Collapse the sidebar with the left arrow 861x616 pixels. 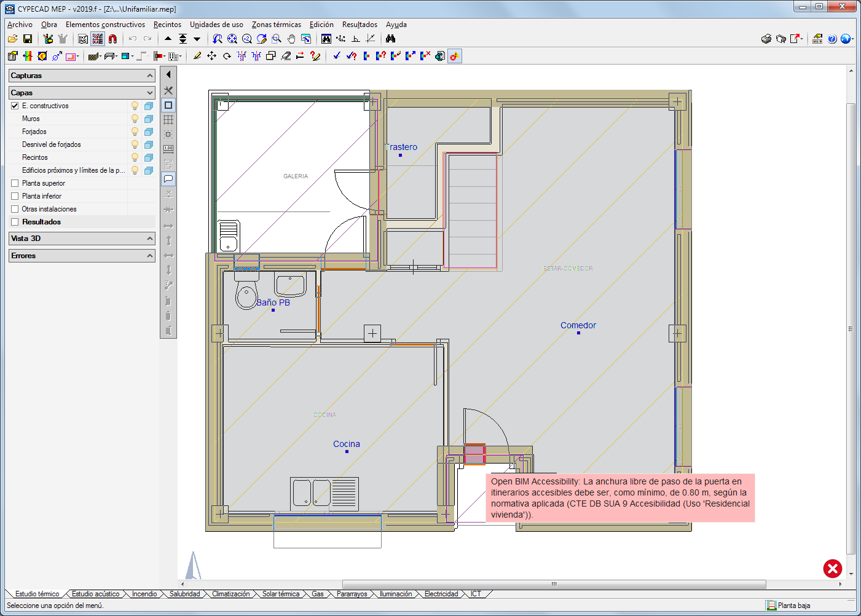coord(168,74)
